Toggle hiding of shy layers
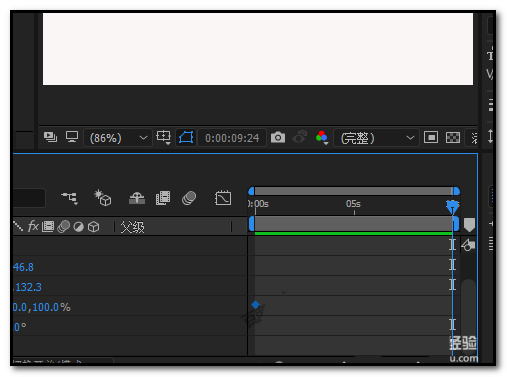 [x=137, y=198]
